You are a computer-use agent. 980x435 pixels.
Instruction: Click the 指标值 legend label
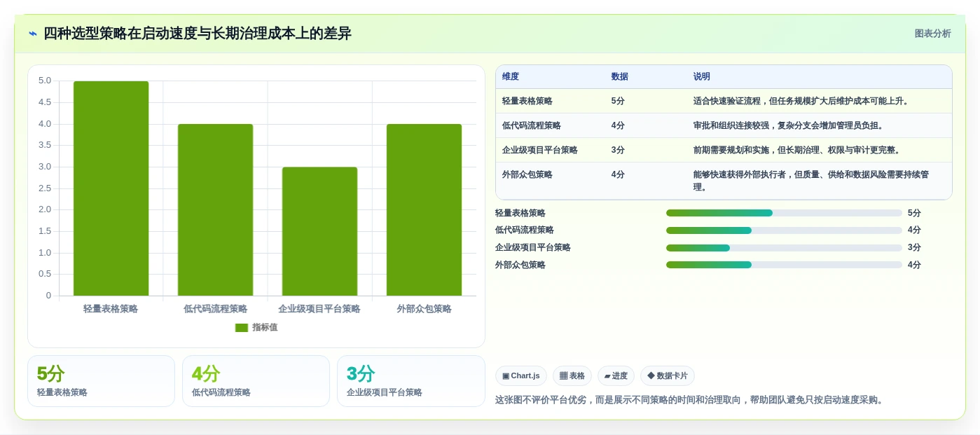[x=265, y=328]
